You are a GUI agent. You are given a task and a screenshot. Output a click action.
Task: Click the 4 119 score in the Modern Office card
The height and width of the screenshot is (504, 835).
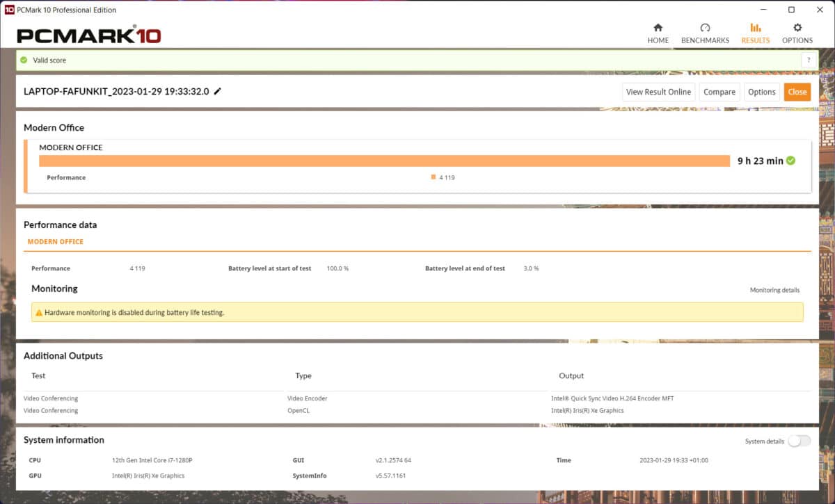point(447,177)
